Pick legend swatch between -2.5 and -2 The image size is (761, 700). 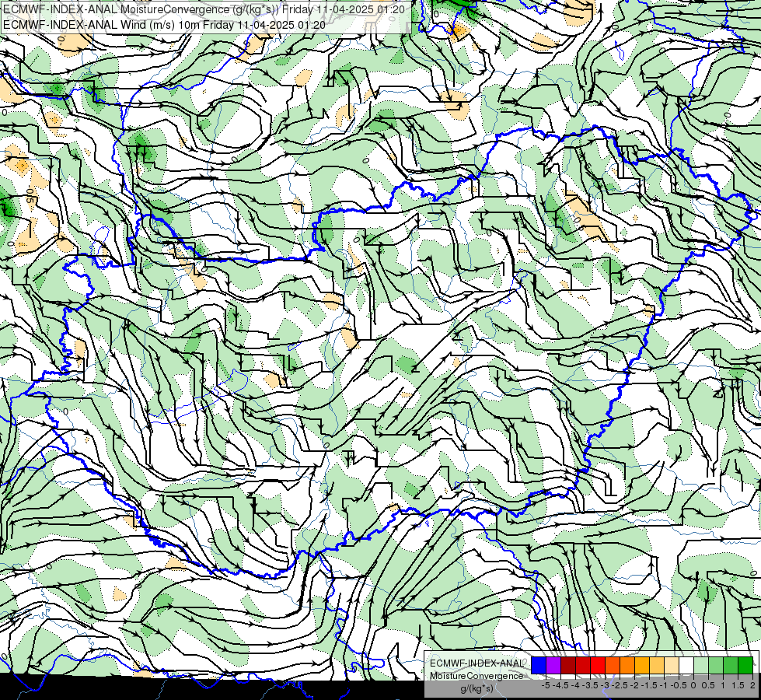click(627, 665)
